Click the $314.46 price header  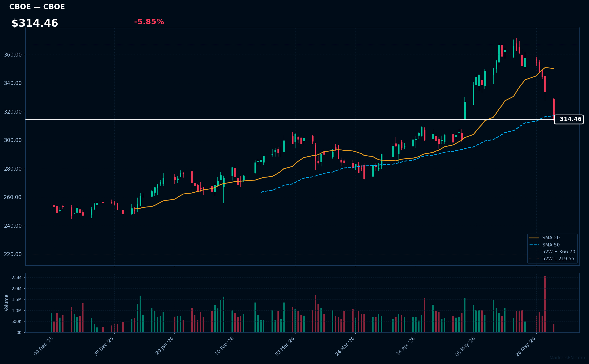(35, 23)
